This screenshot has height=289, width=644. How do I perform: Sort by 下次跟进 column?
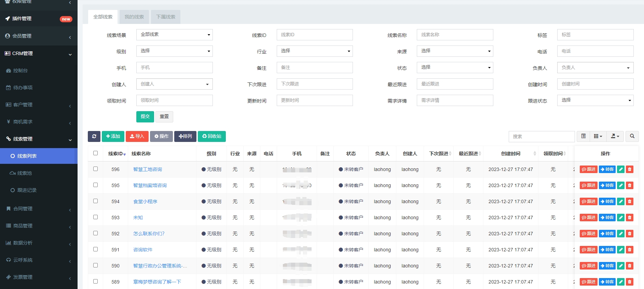[438, 154]
